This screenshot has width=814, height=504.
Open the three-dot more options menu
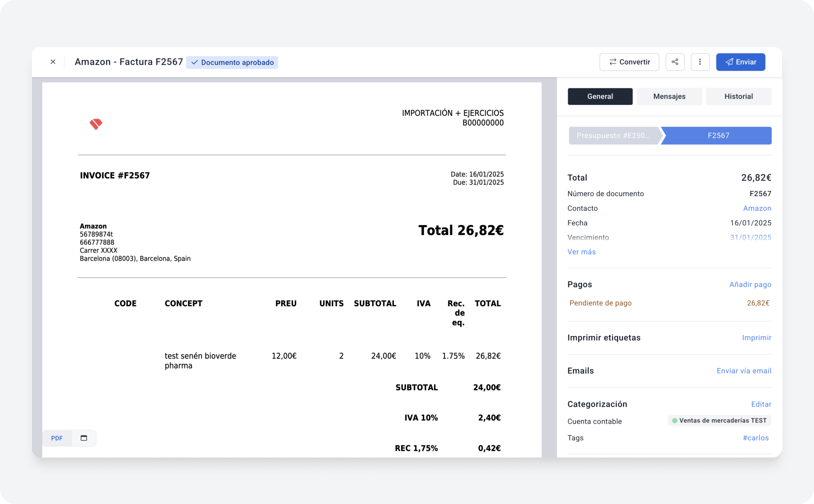[x=700, y=62]
